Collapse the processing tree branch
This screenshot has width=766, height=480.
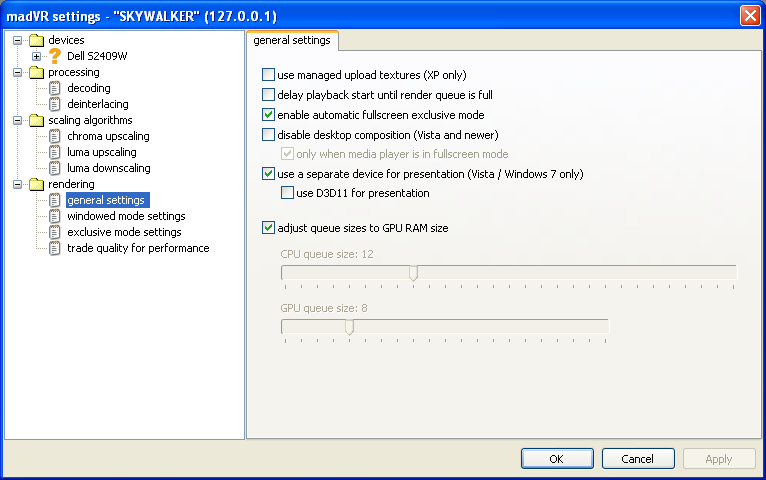click(x=17, y=72)
